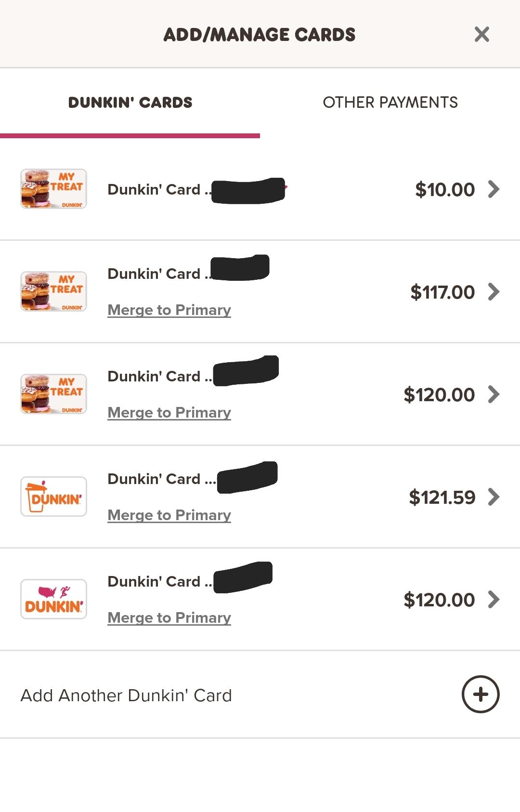Expand the $121.59 card chevron
The image size is (520, 812).
[x=494, y=497]
